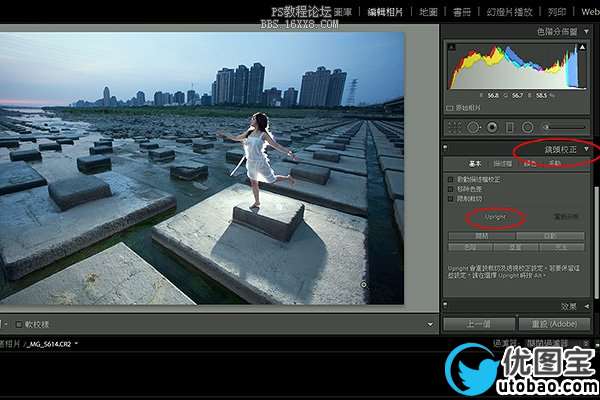Select the Red Eye Correction tool
The height and width of the screenshot is (400, 600).
492,127
